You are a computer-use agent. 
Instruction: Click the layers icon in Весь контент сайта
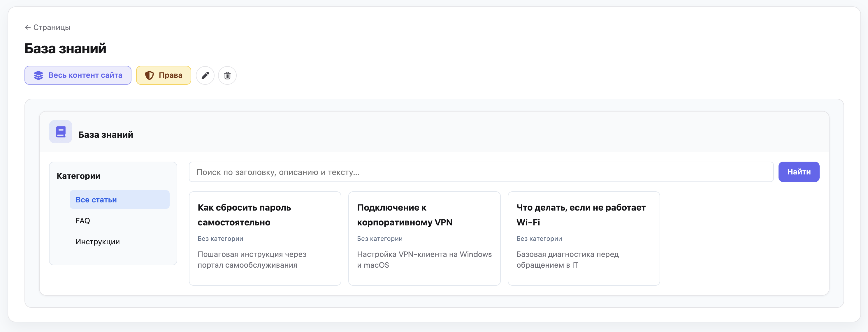click(x=38, y=75)
